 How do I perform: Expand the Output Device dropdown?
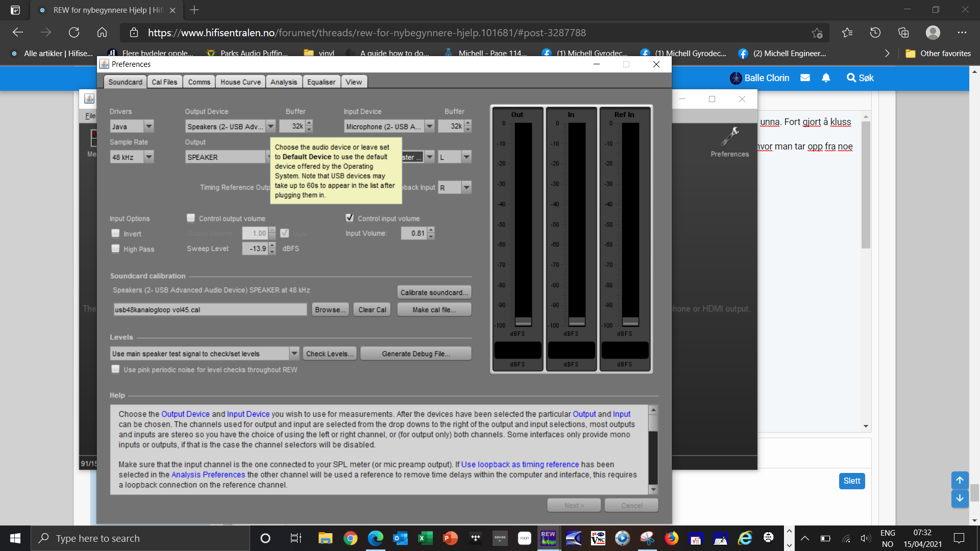[271, 127]
